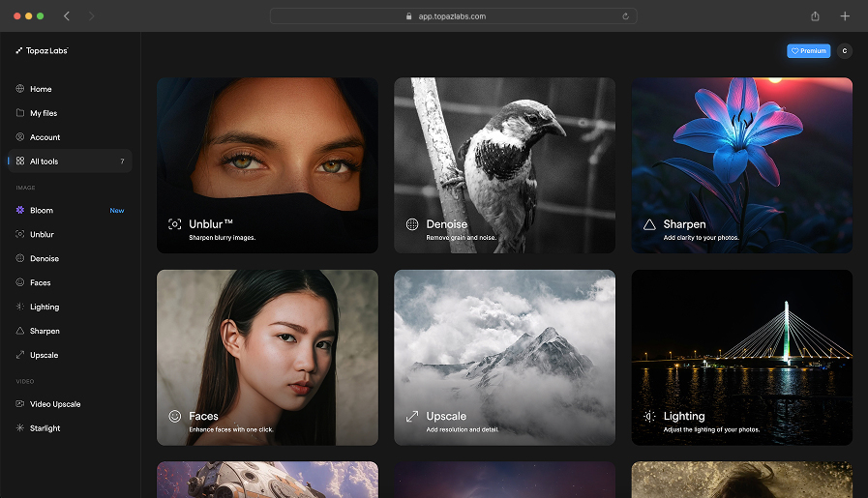The width and height of the screenshot is (868, 498).
Task: Click the Faces sidebar link
Action: (70, 282)
